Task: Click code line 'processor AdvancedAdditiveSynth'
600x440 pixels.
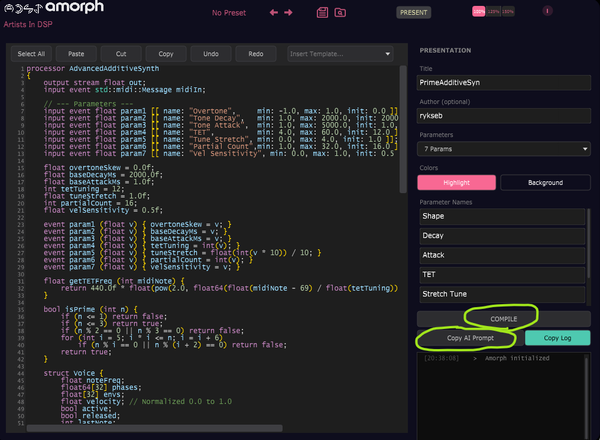Action: (x=93, y=68)
